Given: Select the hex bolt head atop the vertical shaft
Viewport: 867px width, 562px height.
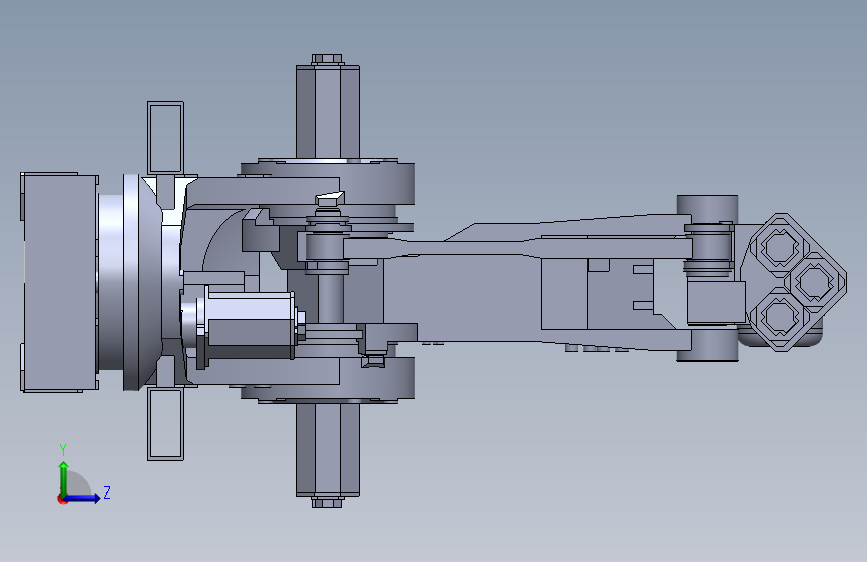Looking at the screenshot, I should 327,59.
